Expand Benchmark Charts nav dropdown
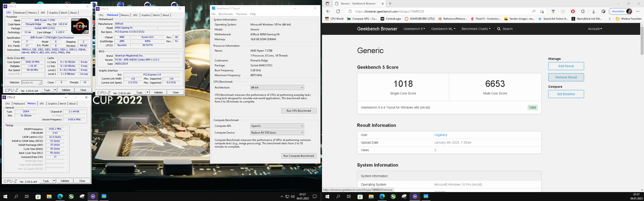The height and width of the screenshot is (201, 644). (476, 29)
